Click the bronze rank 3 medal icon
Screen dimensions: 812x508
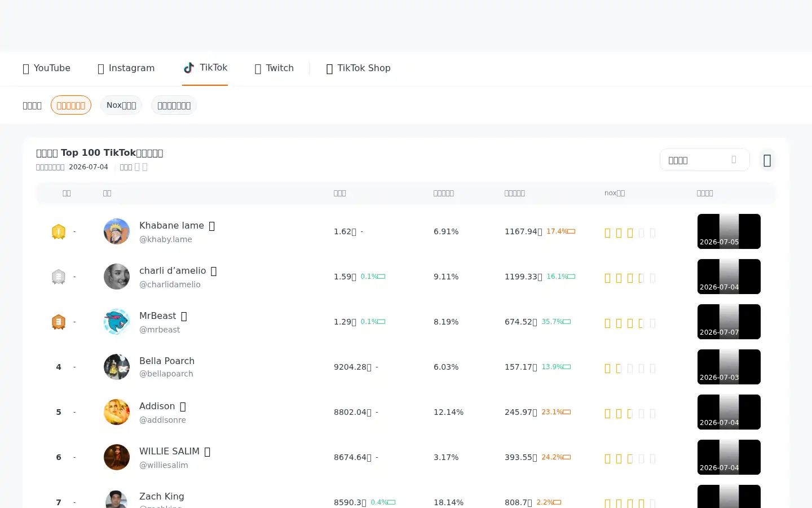pos(59,322)
